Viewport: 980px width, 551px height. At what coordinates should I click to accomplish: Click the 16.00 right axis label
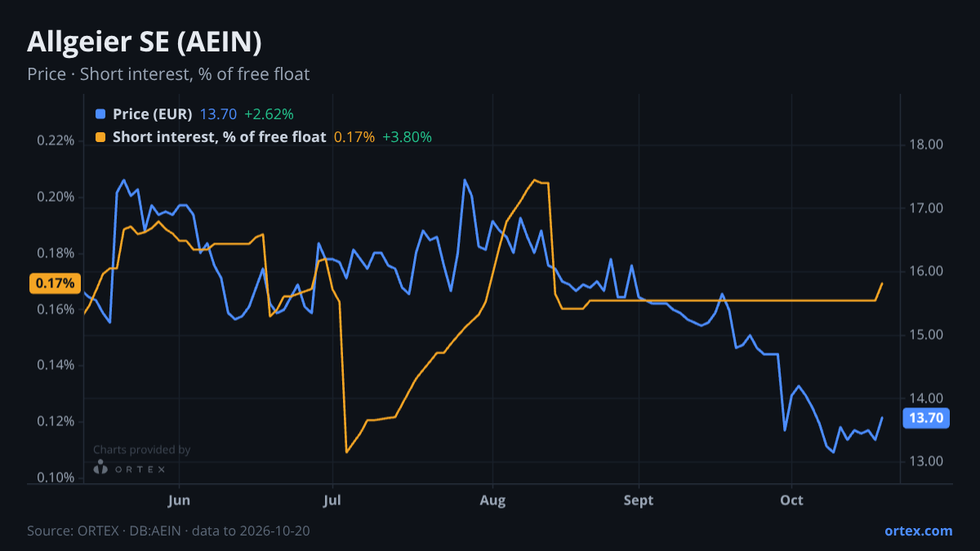tap(926, 272)
